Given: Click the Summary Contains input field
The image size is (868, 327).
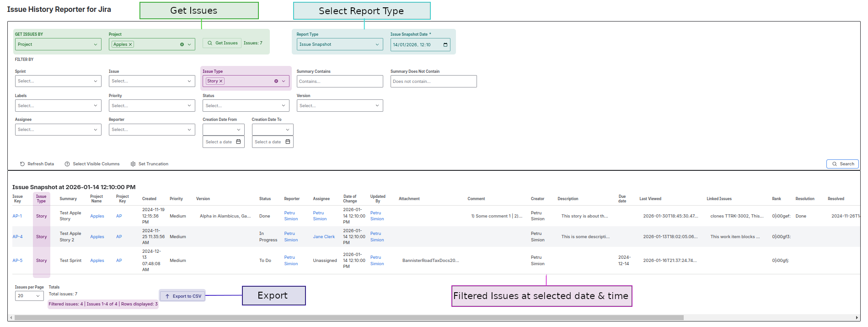Looking at the screenshot, I should pyautogui.click(x=340, y=82).
